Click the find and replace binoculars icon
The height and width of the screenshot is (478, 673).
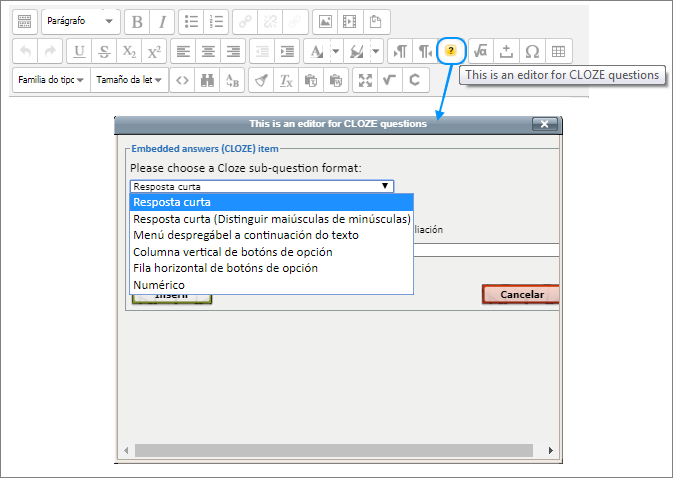point(207,80)
